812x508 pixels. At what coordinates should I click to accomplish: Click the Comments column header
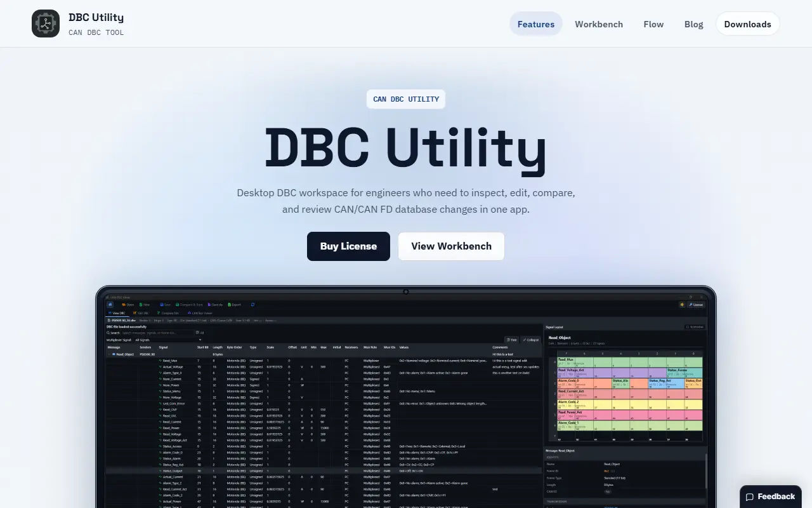[500, 347]
